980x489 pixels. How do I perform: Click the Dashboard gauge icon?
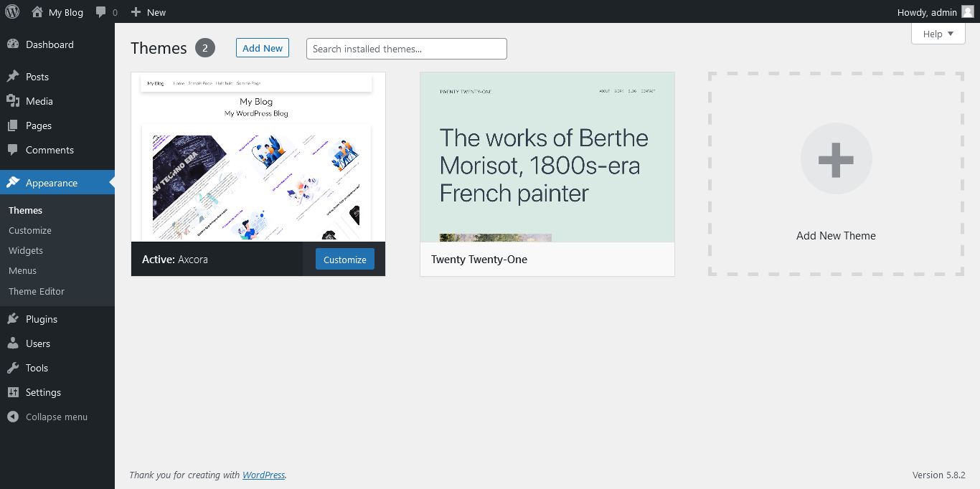click(x=13, y=44)
